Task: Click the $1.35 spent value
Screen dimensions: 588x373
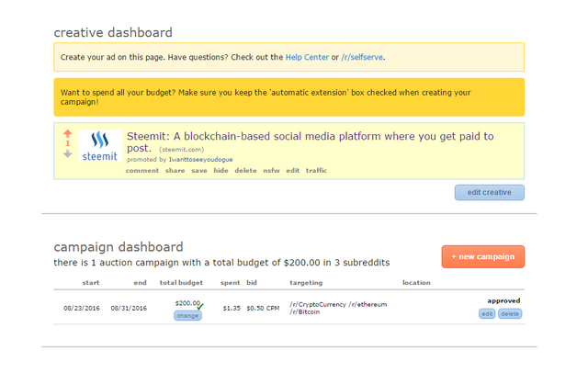Action: pyautogui.click(x=232, y=308)
